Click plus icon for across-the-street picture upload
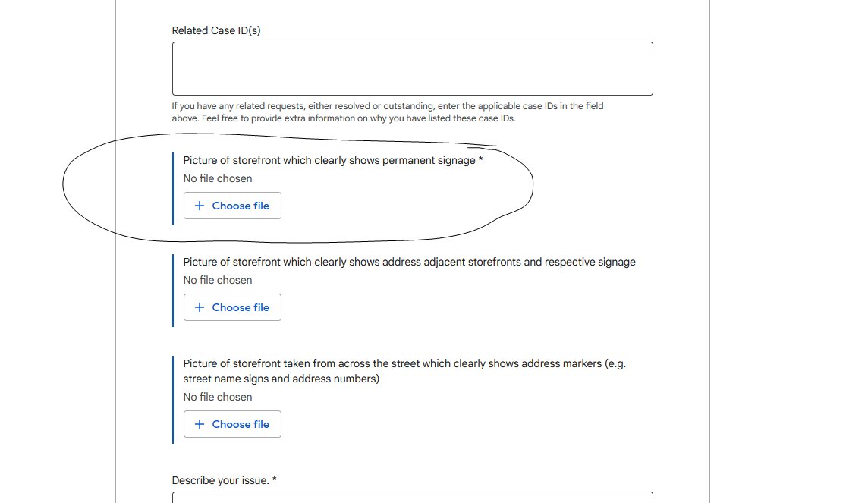Image resolution: width=868 pixels, height=503 pixels. coord(200,424)
